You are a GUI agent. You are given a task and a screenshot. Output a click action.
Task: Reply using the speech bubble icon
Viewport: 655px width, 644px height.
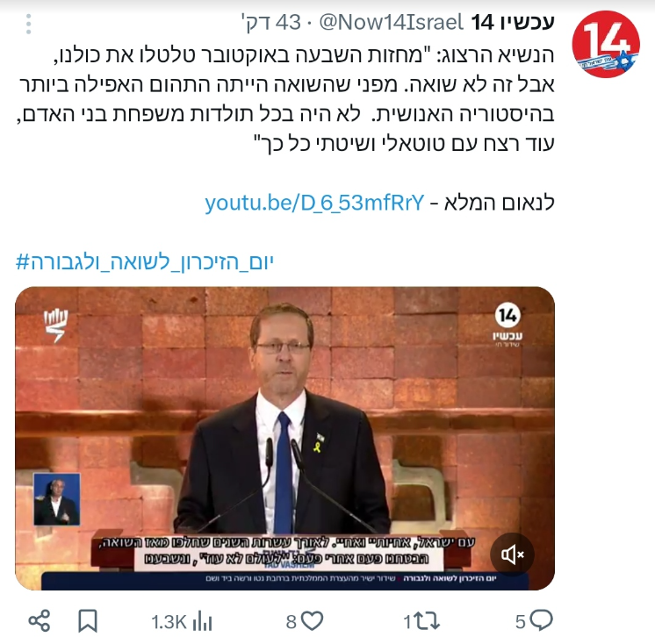point(541,620)
